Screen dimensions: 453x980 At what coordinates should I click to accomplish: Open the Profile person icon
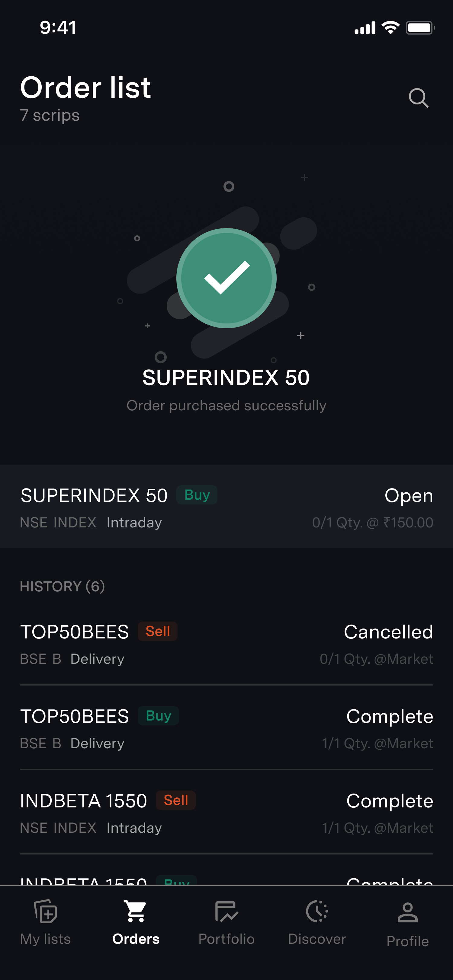pyautogui.click(x=407, y=912)
